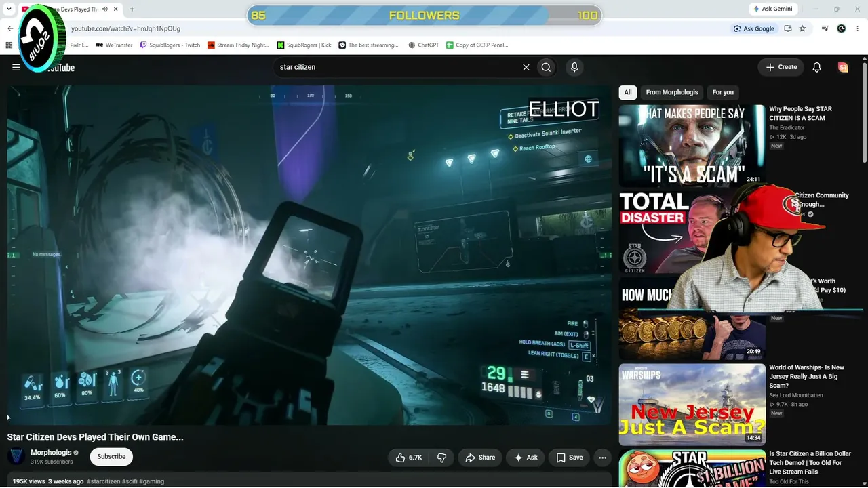Image resolution: width=868 pixels, height=488 pixels.
Task: Open Chrome media controls icon
Action: tap(825, 28)
